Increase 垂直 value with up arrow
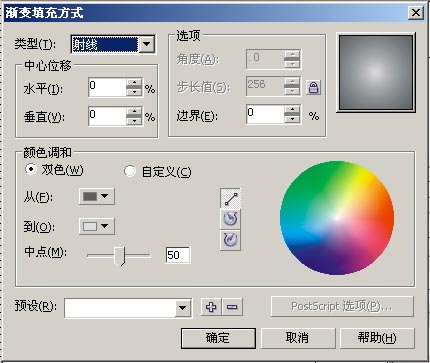 [134, 111]
